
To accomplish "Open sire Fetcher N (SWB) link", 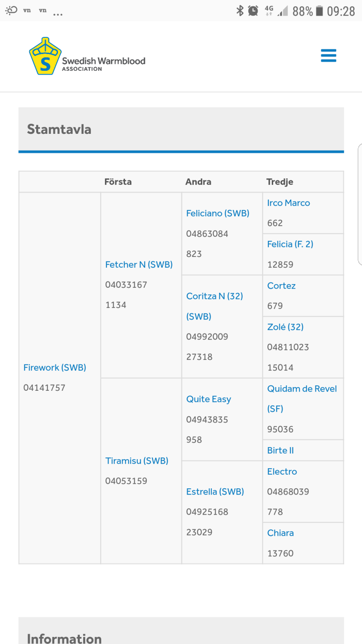I will tap(139, 264).
